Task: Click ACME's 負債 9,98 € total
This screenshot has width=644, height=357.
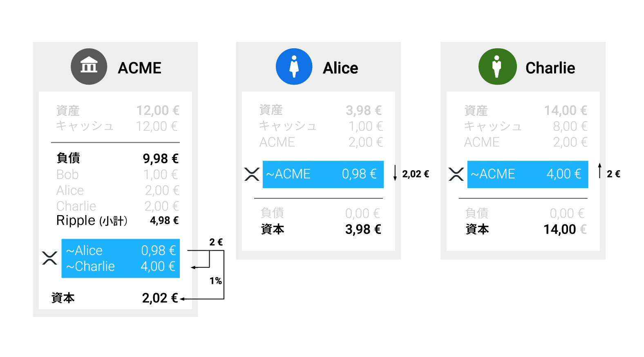Action: tap(161, 158)
